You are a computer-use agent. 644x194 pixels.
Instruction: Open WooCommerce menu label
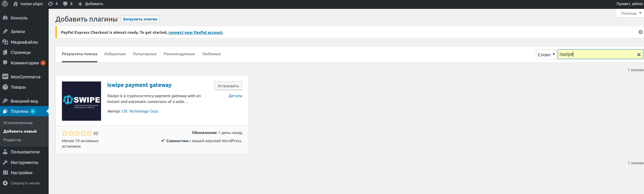(26, 77)
